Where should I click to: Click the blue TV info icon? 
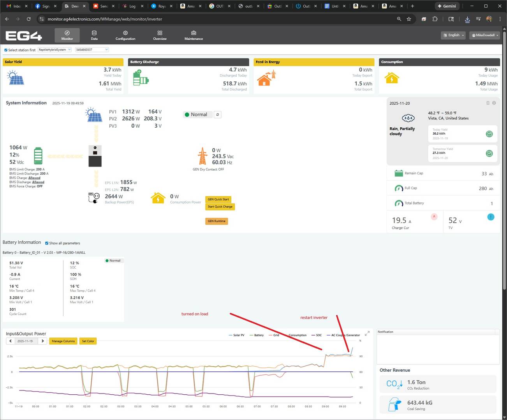click(491, 217)
